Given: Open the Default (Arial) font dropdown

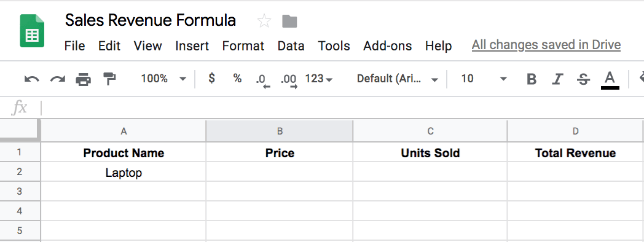Looking at the screenshot, I should [397, 79].
